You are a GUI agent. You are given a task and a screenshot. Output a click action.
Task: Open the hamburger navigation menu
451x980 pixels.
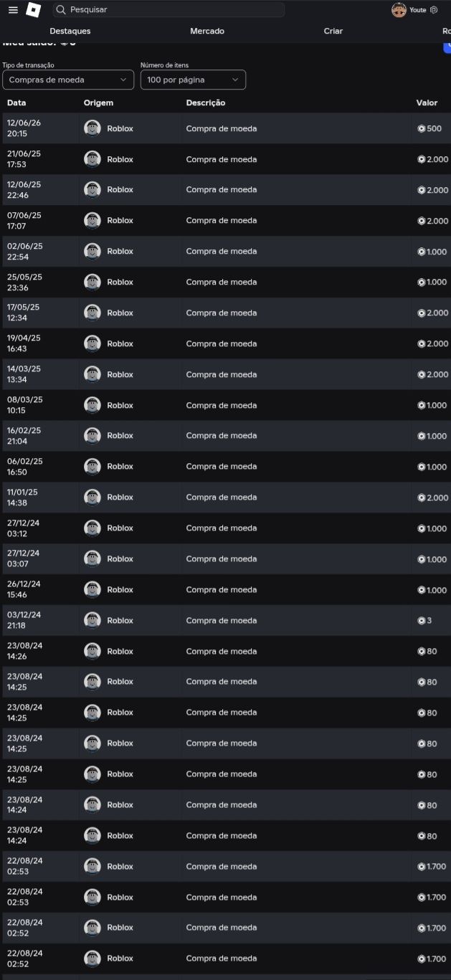click(13, 10)
